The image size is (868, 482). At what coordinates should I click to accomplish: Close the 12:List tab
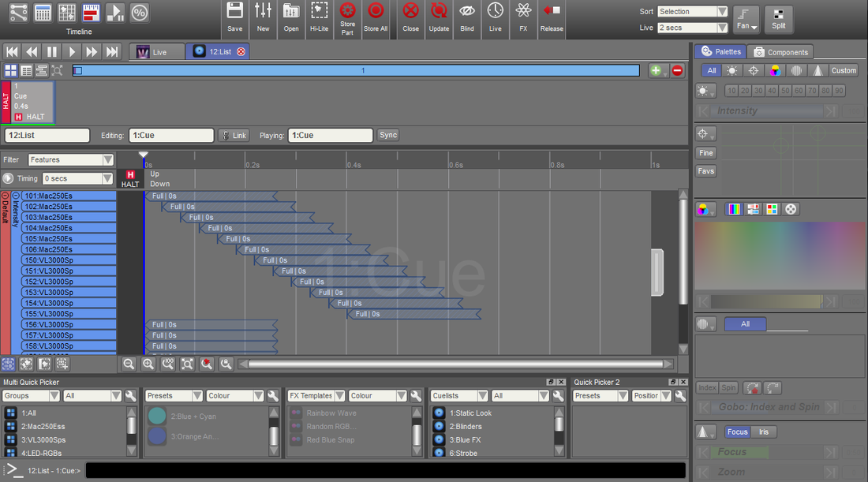(241, 52)
